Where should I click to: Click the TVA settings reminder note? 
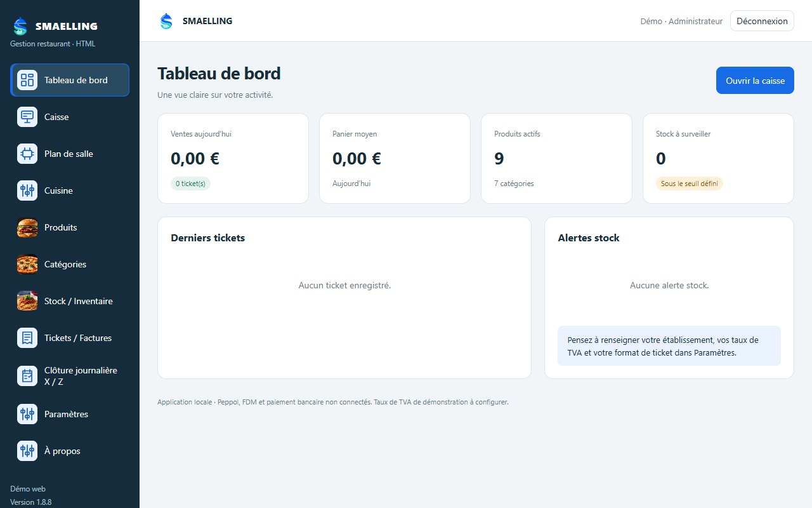coord(669,346)
